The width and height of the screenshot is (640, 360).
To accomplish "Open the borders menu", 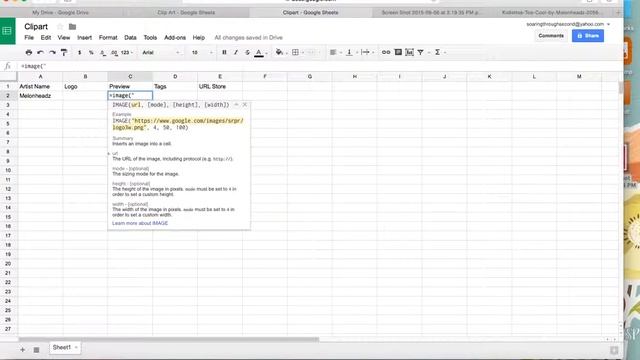I will coord(297,52).
